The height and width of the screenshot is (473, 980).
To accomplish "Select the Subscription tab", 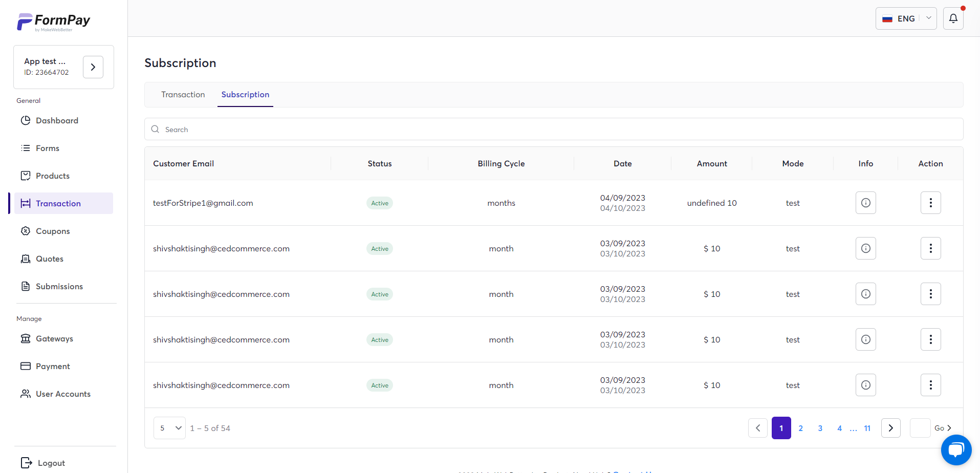I will click(245, 95).
